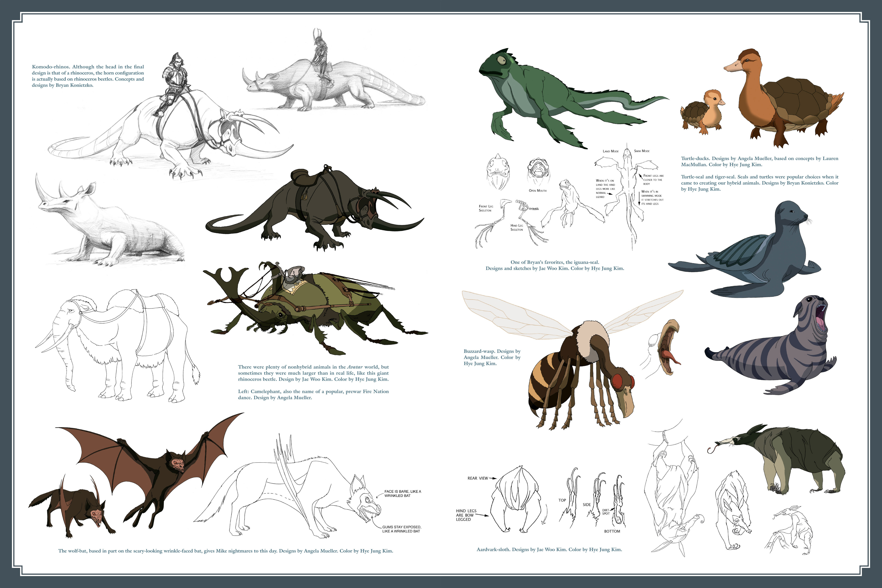This screenshot has height=588, width=882.
Task: Click the 'Left: Camelephant' caption text
Action: tap(313, 394)
